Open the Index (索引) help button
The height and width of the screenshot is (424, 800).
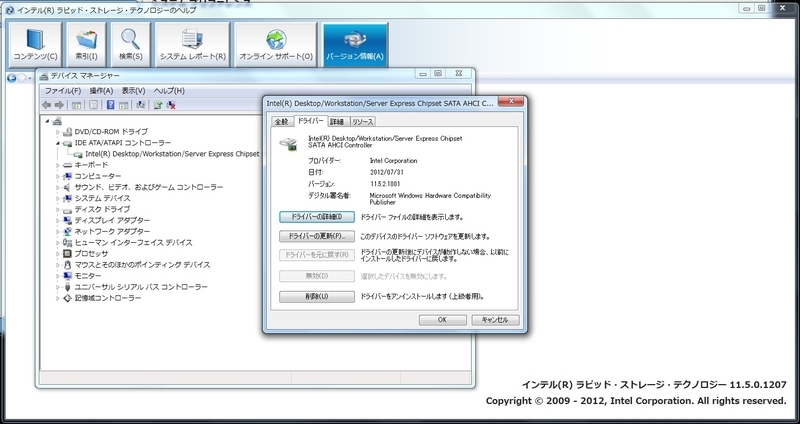click(86, 45)
